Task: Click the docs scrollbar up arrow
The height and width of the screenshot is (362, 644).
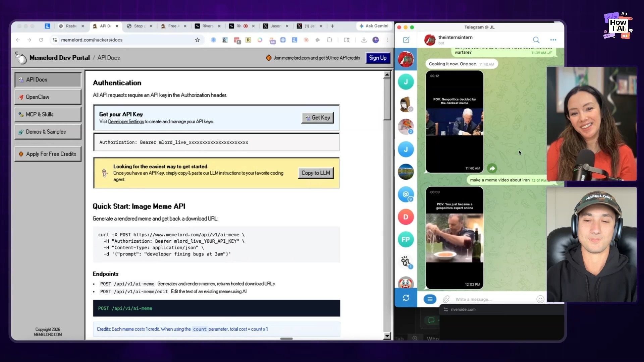Action: [387, 74]
